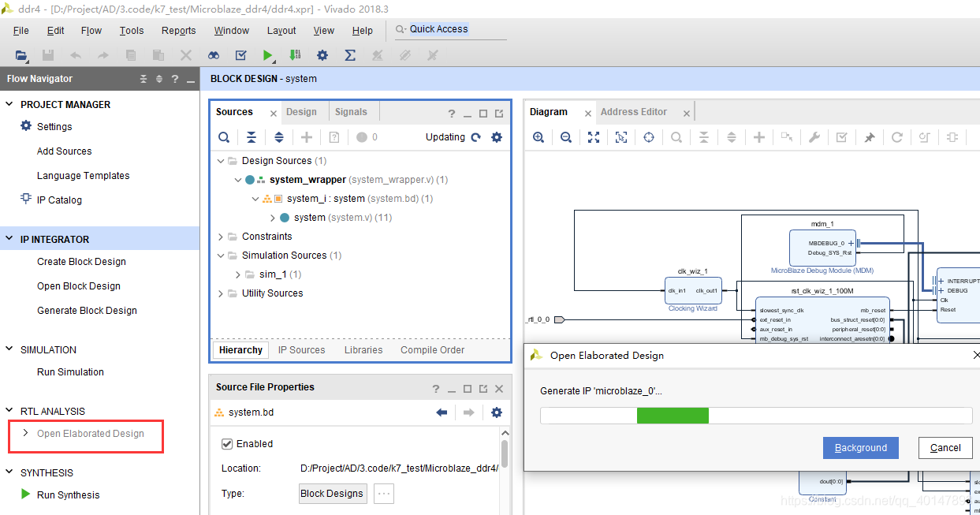Click the Background button in dialog
This screenshot has width=980, height=515.
pos(861,447)
